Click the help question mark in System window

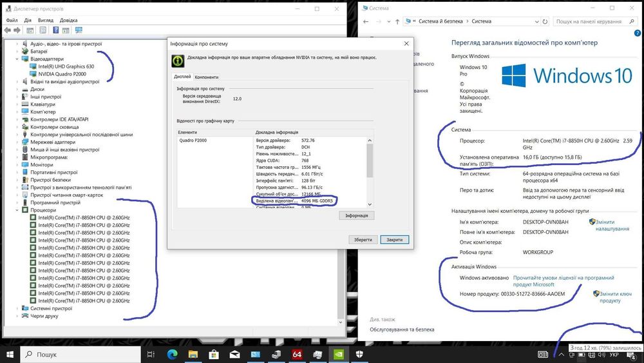pos(638,34)
